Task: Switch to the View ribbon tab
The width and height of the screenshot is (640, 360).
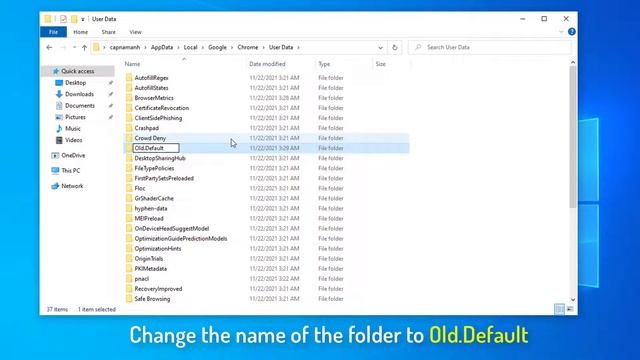Action: pos(135,32)
